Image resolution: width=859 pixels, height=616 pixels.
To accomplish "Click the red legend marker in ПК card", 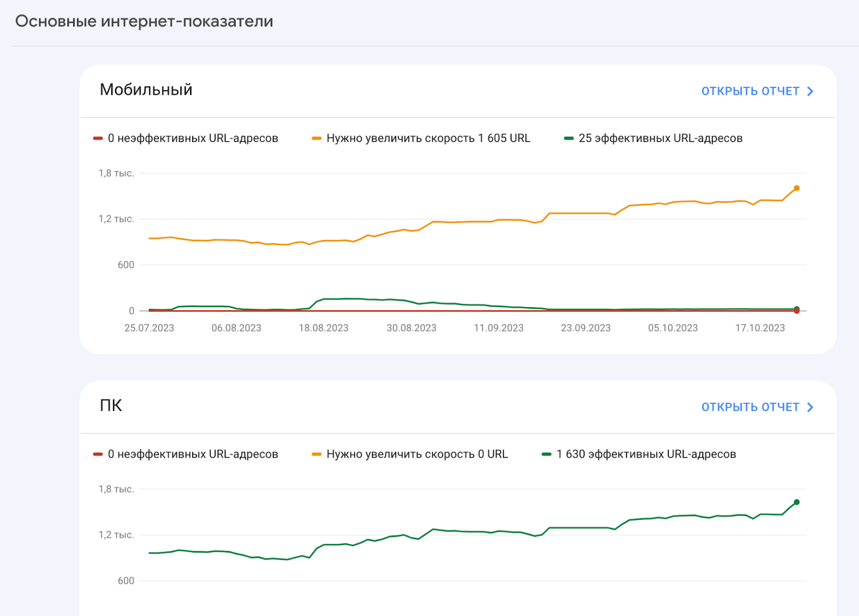I will (x=98, y=454).
